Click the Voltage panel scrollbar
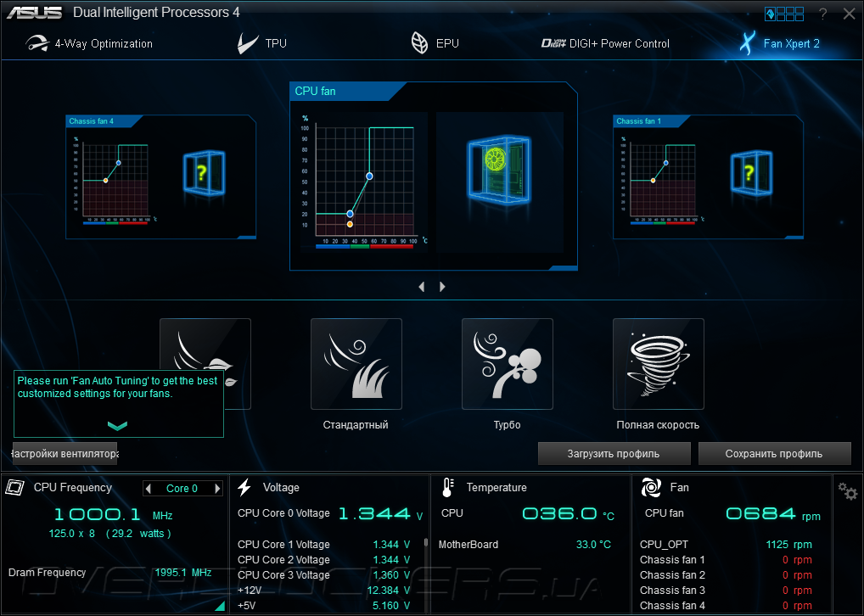Image resolution: width=864 pixels, height=616 pixels. pos(426,543)
